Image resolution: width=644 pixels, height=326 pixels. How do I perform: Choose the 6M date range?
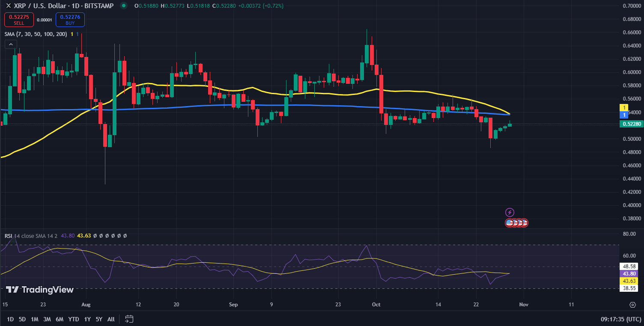coord(60,319)
